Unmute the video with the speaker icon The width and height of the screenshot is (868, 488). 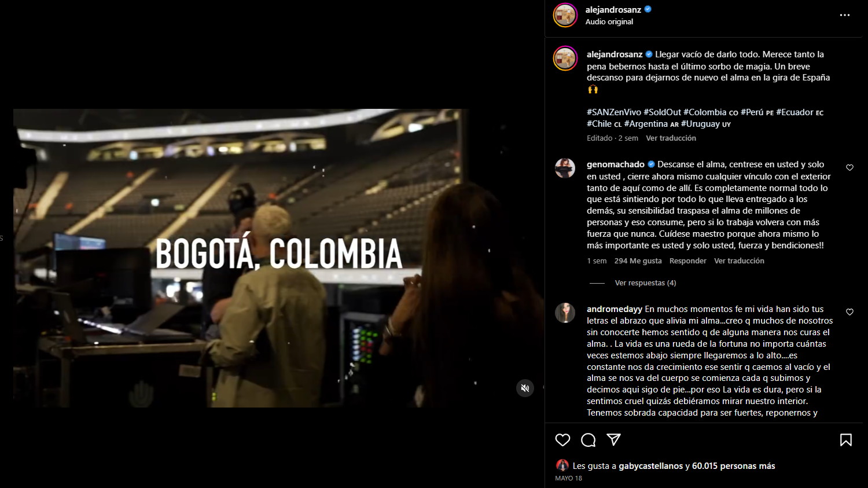[x=525, y=388]
